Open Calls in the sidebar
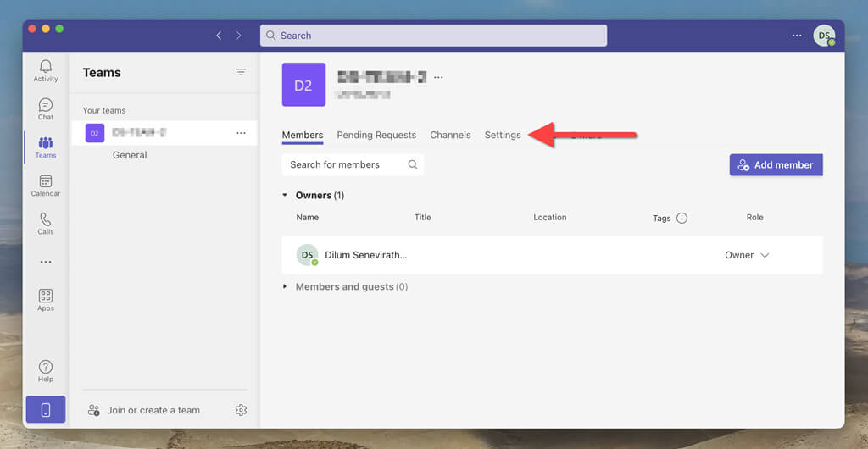Image resolution: width=868 pixels, height=449 pixels. tap(46, 224)
